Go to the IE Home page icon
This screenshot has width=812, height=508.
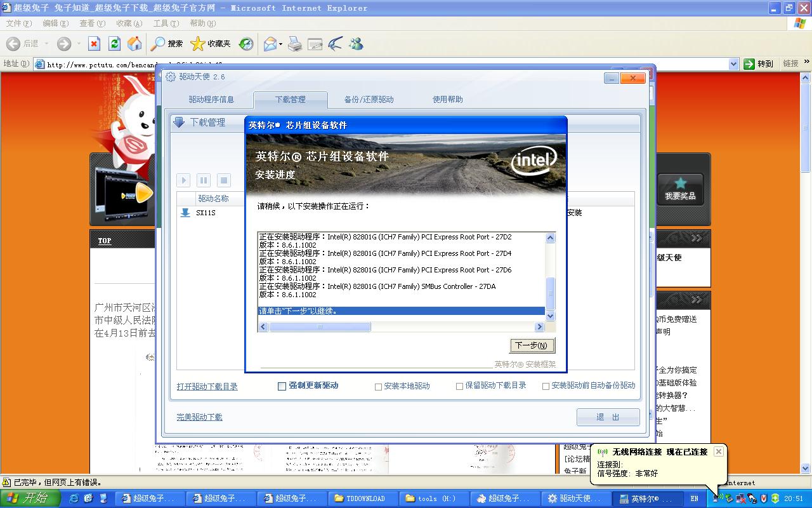[134, 44]
